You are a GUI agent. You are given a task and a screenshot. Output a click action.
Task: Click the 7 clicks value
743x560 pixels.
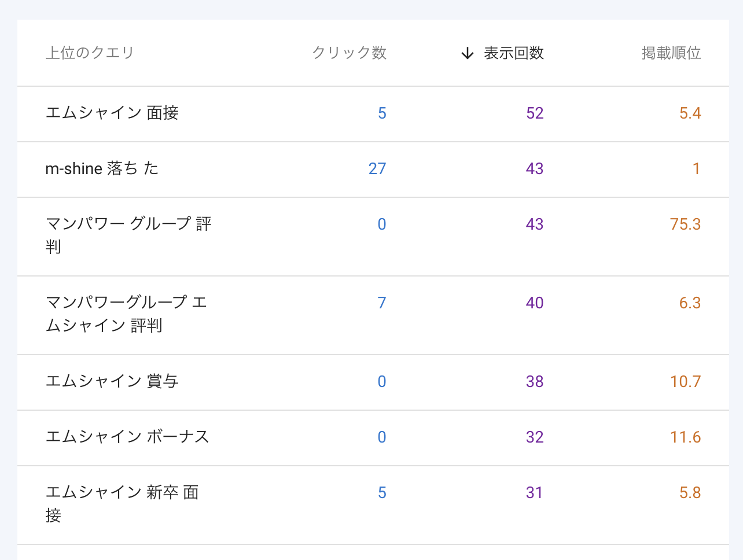(382, 303)
